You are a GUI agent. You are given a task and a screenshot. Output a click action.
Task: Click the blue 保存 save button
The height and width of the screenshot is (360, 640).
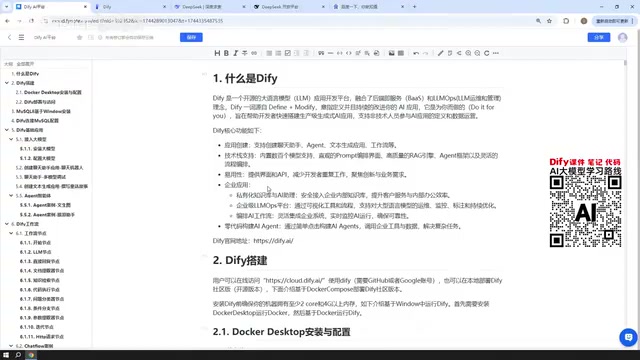[191, 37]
